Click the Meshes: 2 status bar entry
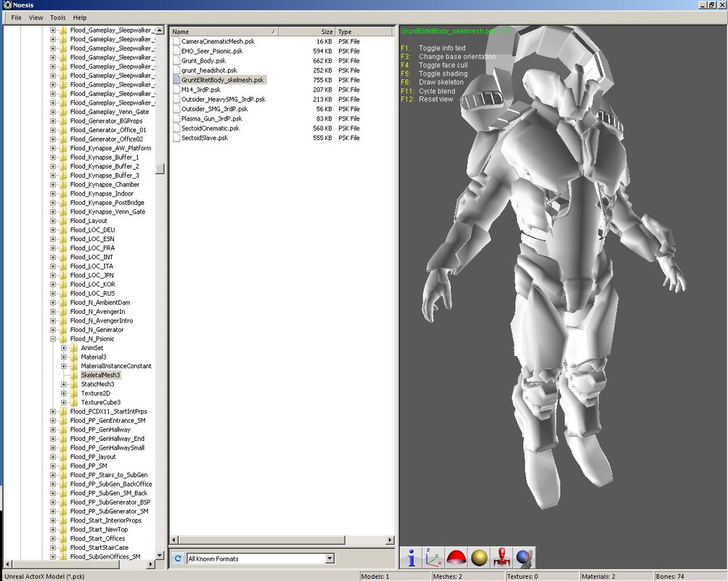This screenshot has height=581, width=728. coord(447,577)
